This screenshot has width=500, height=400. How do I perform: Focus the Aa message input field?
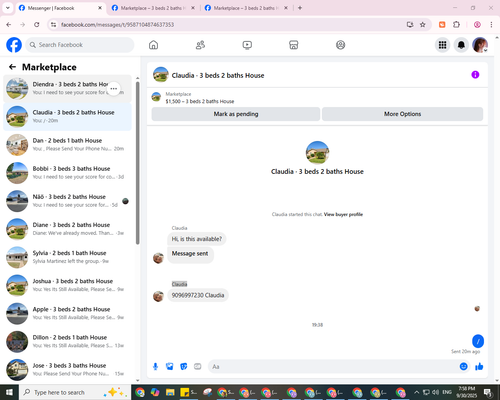click(333, 367)
